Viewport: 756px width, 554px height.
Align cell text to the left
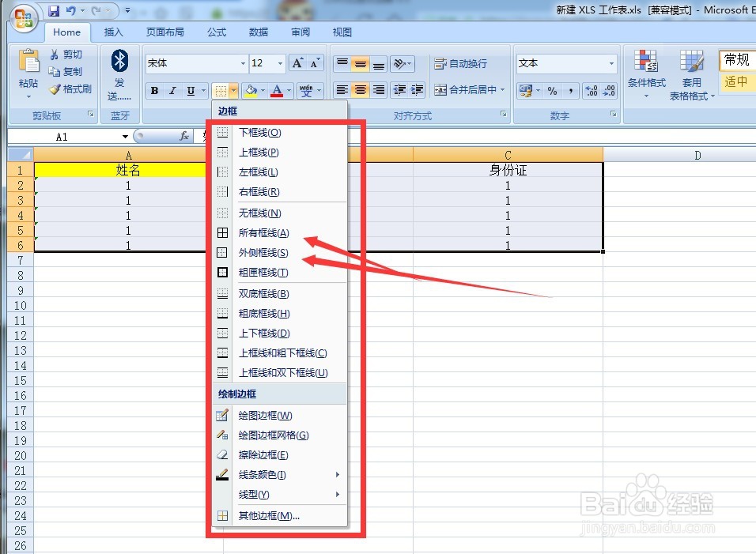pos(342,89)
